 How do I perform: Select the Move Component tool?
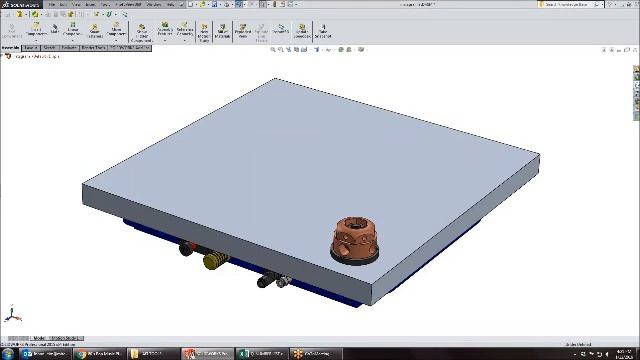click(x=116, y=29)
